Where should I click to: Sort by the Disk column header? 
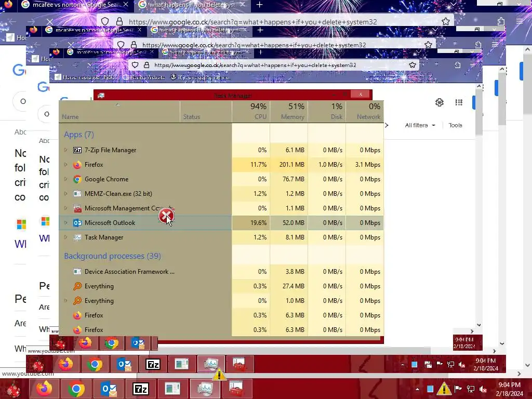327,112
